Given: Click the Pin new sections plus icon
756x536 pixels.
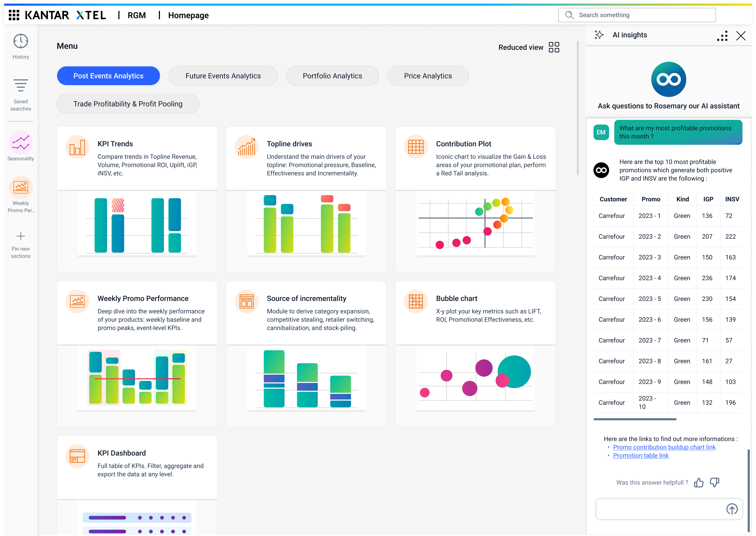Looking at the screenshot, I should 21,236.
